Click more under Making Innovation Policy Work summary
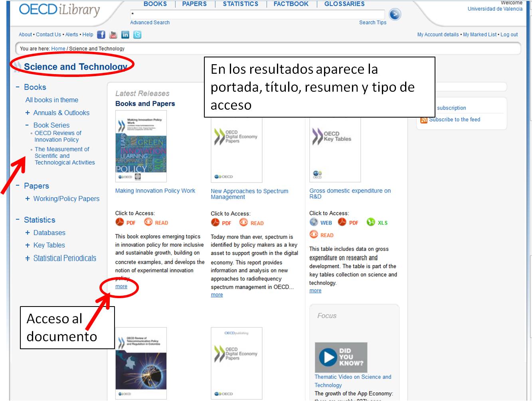The width and height of the screenshot is (532, 401). point(121,287)
